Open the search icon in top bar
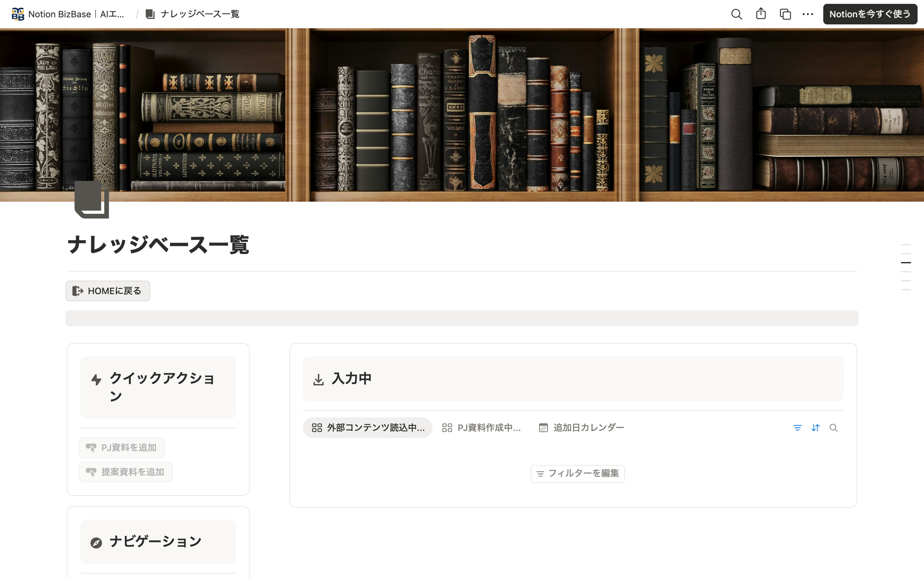 (737, 14)
